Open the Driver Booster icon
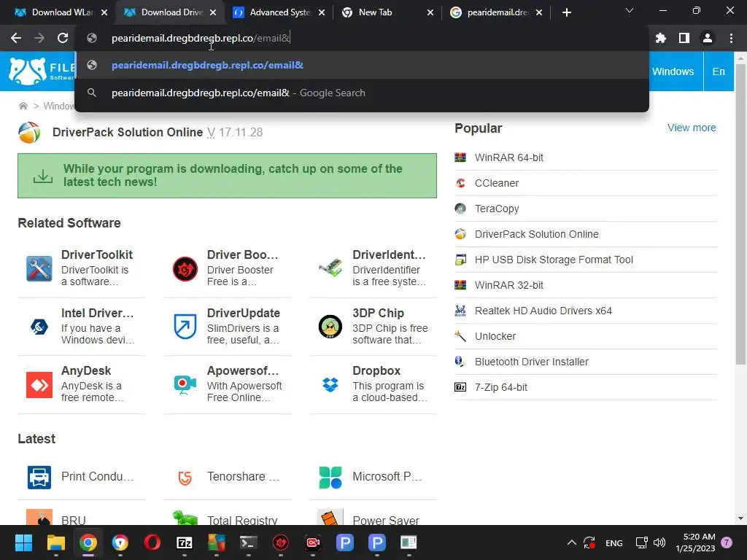 185,268
